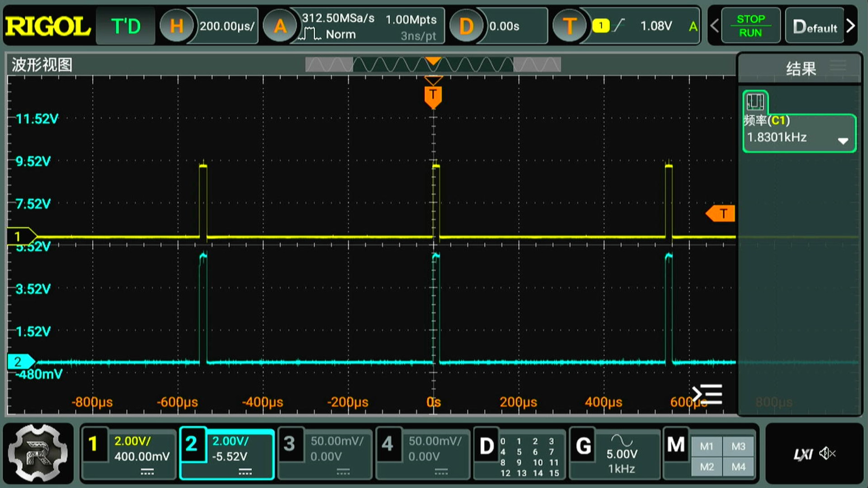Screen dimensions: 868x488
Task: Enable channel 4
Action: coord(387,444)
